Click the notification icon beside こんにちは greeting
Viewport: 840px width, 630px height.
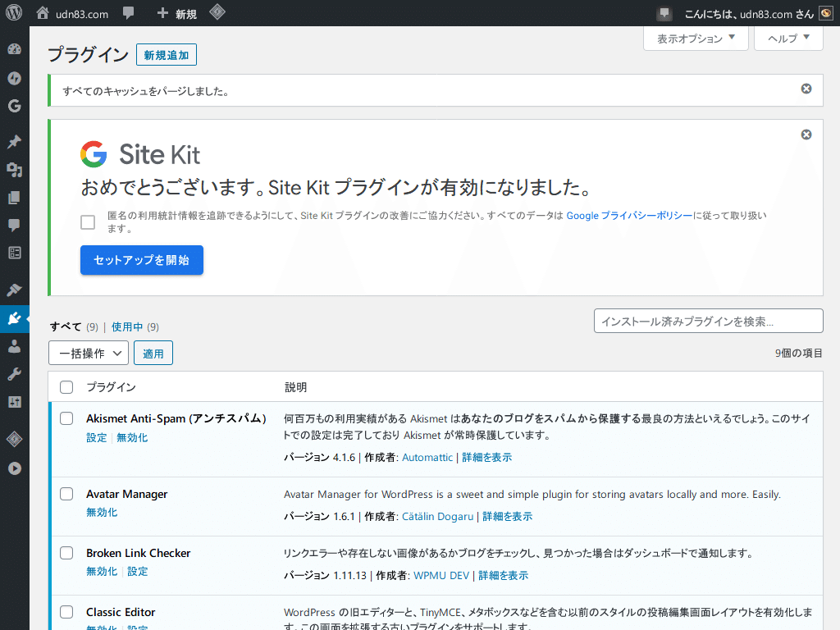click(x=664, y=13)
